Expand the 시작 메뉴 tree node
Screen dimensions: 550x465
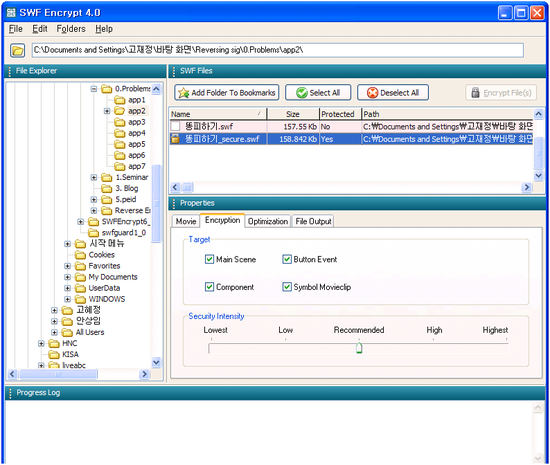tap(67, 244)
